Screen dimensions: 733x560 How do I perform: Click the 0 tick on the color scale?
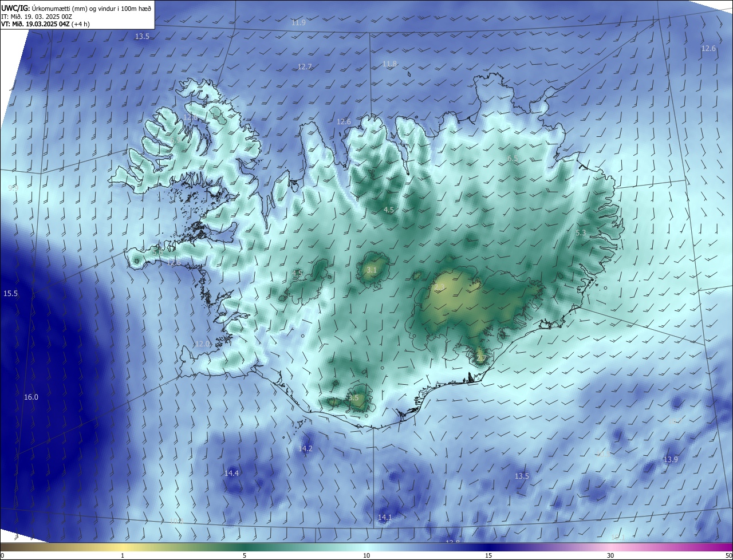click(x=2, y=555)
